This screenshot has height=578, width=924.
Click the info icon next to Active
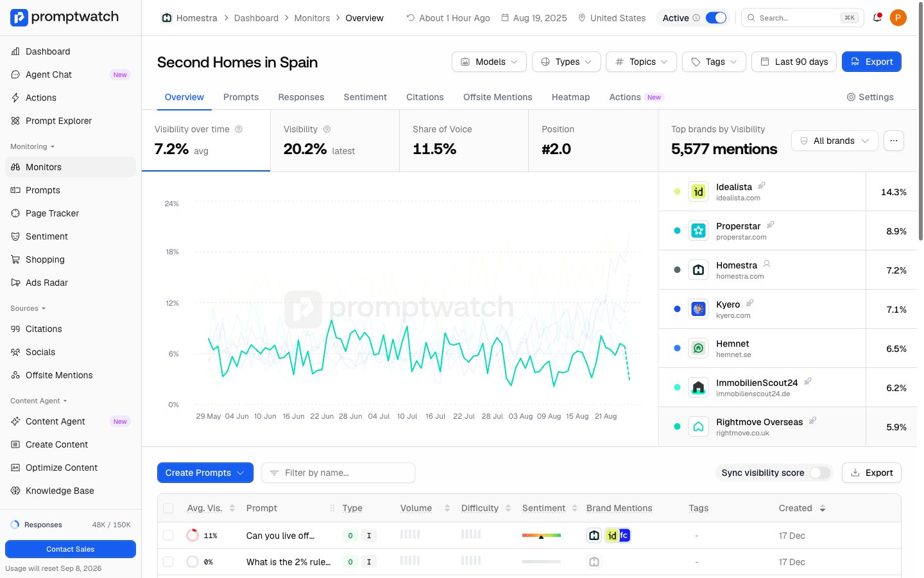696,18
